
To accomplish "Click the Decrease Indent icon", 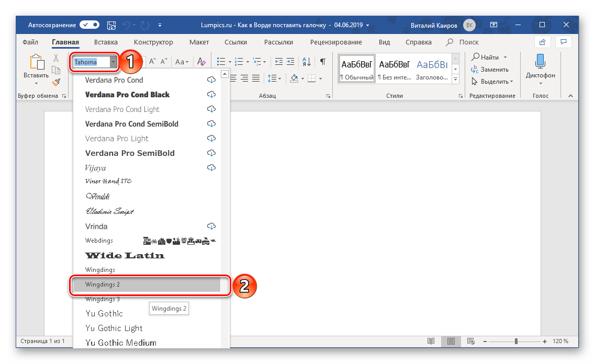I will 278,61.
